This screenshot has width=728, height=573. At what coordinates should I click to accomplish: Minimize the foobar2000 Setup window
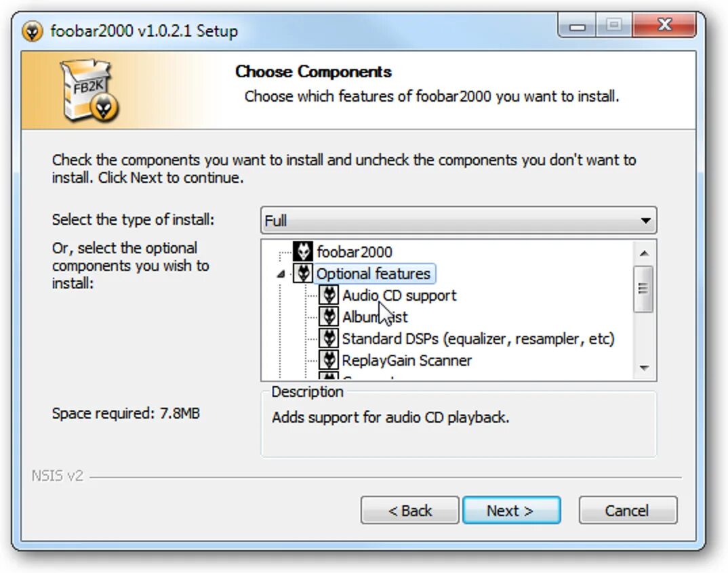(x=577, y=26)
